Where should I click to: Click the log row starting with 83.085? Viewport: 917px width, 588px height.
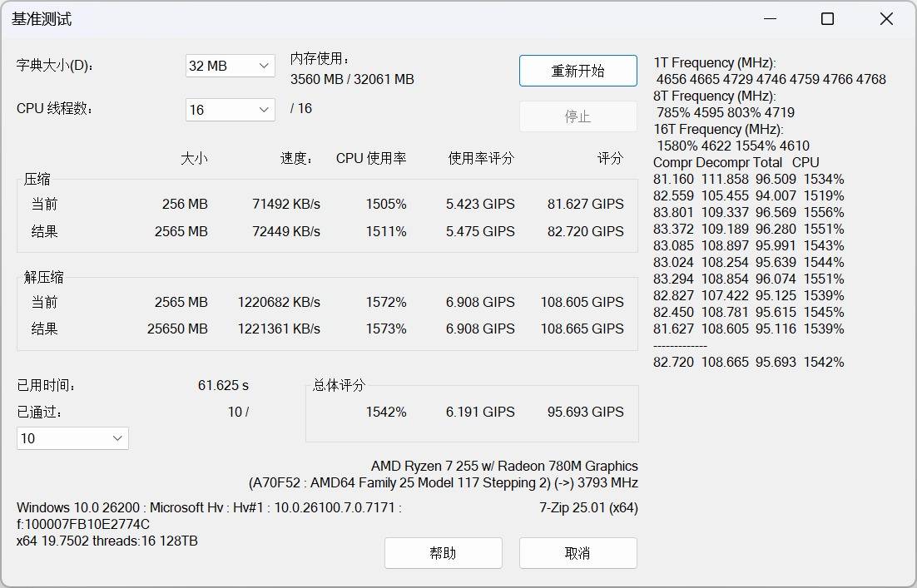pos(749,245)
